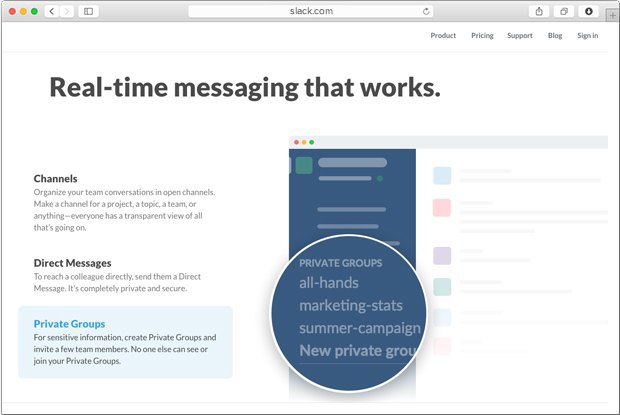Click all-hands in the magnified group list
The width and height of the screenshot is (620, 415).
click(329, 283)
